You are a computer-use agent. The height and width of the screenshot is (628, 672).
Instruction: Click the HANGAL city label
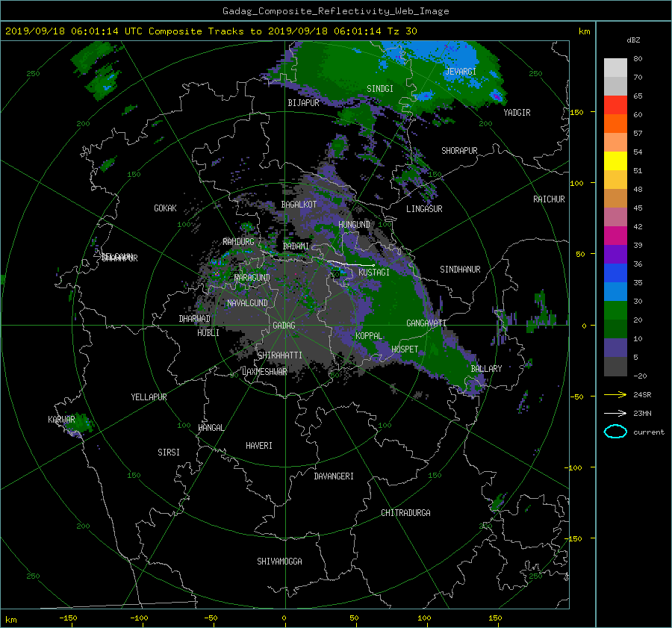point(211,428)
